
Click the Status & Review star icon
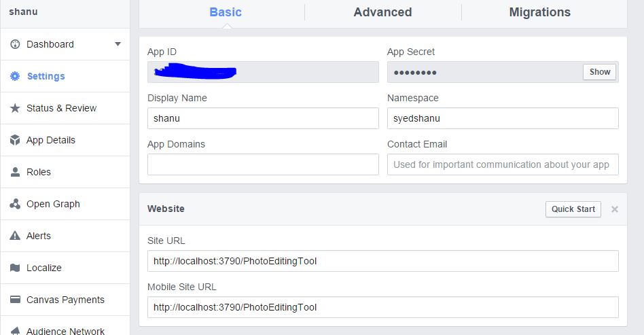[15, 108]
